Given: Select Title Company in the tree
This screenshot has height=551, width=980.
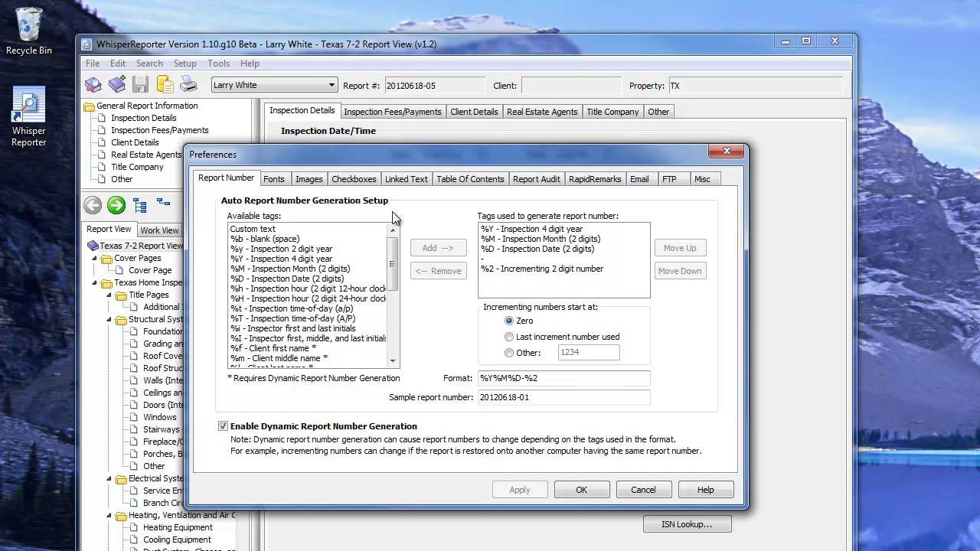Looking at the screenshot, I should click(x=137, y=167).
